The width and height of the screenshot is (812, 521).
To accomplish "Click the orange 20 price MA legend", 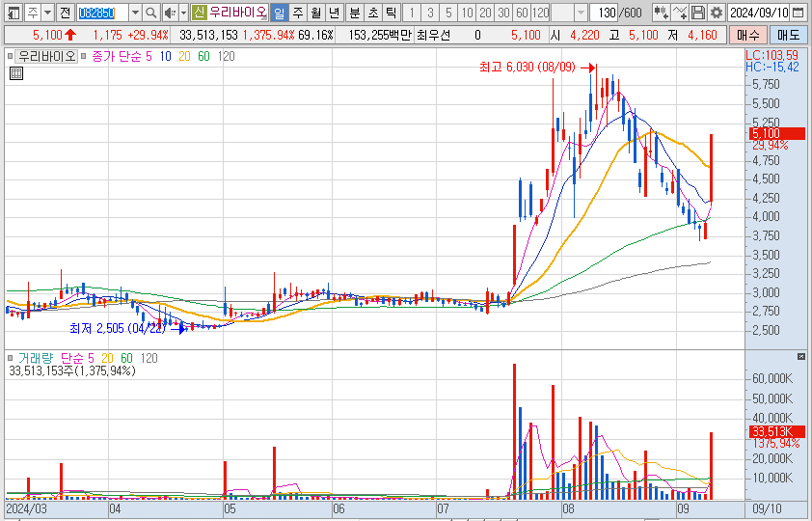I will pos(184,56).
